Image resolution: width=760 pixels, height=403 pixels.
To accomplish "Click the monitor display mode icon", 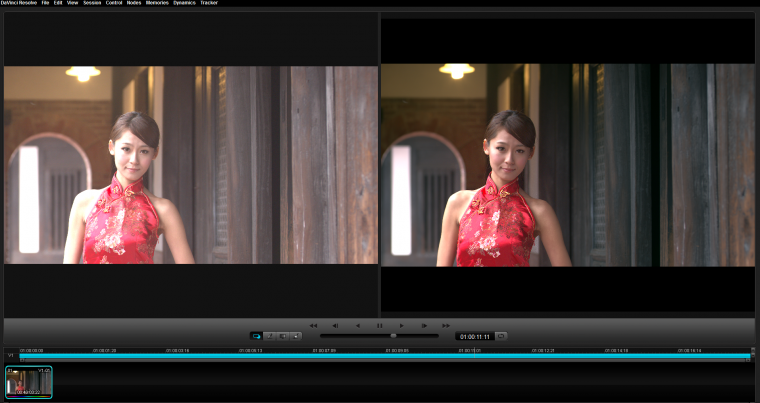I will (283, 336).
